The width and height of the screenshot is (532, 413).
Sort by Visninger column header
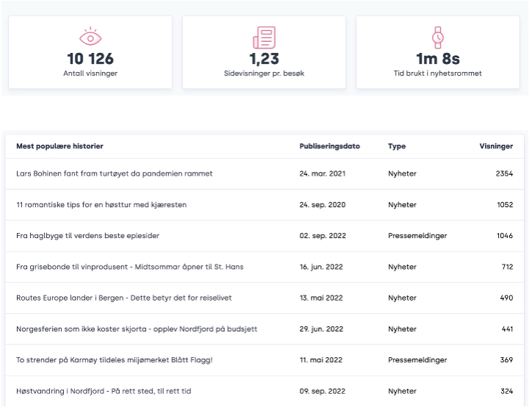(496, 146)
